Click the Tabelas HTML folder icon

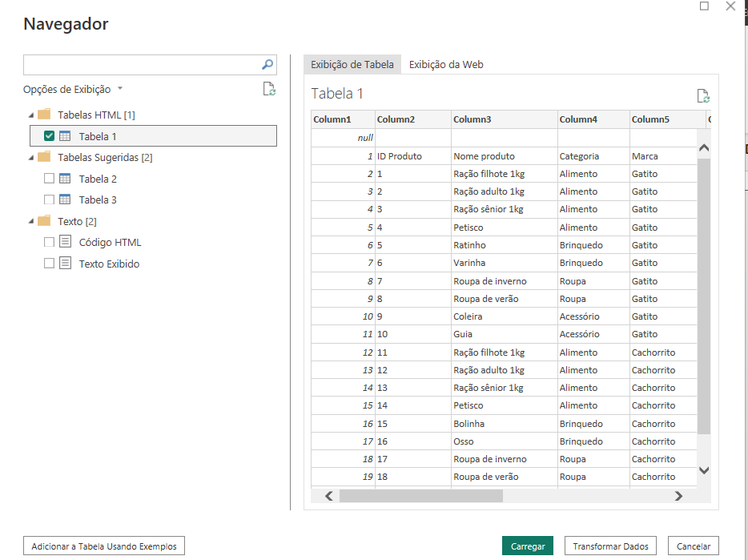click(x=44, y=115)
